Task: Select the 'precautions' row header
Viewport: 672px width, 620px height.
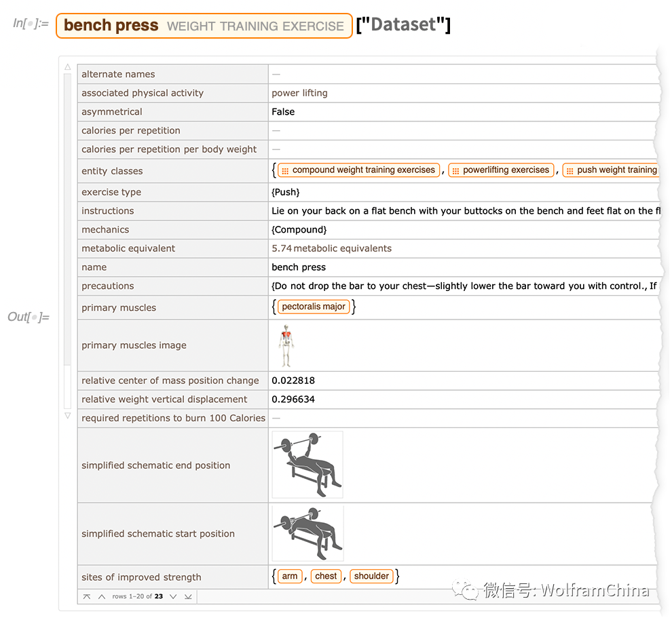Action: (172, 286)
